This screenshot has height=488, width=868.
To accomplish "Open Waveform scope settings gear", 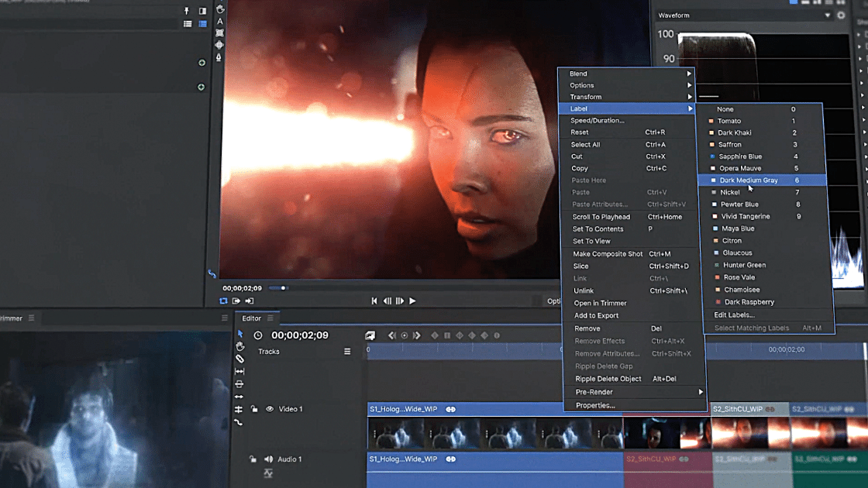I will click(841, 15).
